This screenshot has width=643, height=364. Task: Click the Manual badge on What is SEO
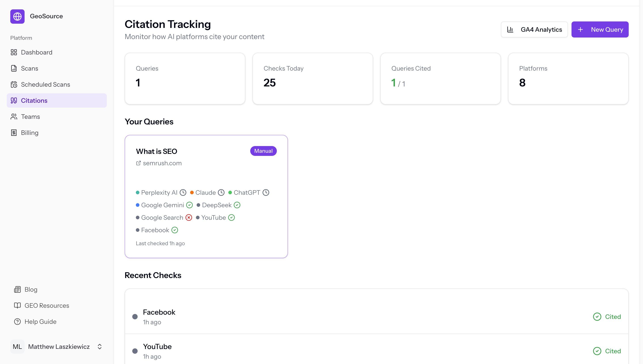point(263,151)
